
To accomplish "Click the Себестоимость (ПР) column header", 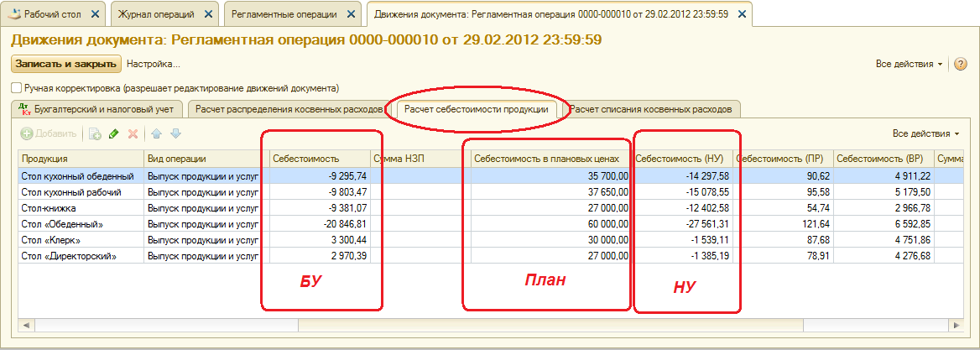I will coord(782,159).
